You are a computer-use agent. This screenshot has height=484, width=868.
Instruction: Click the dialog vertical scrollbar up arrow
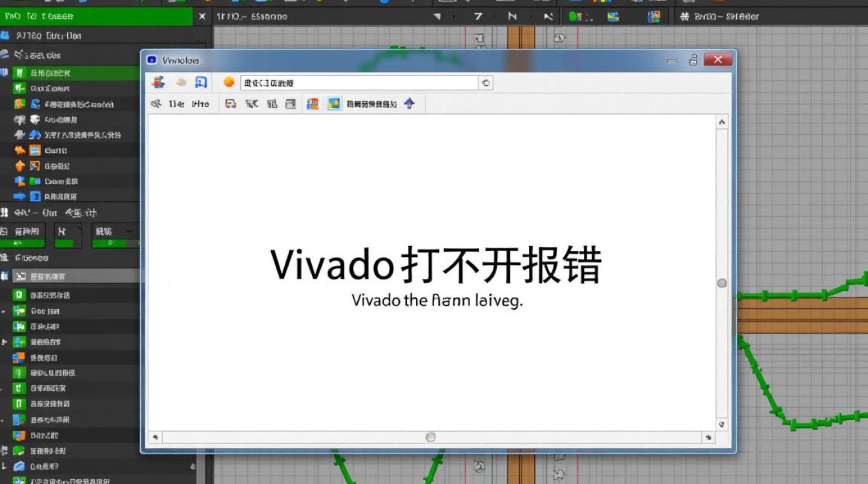(x=722, y=122)
